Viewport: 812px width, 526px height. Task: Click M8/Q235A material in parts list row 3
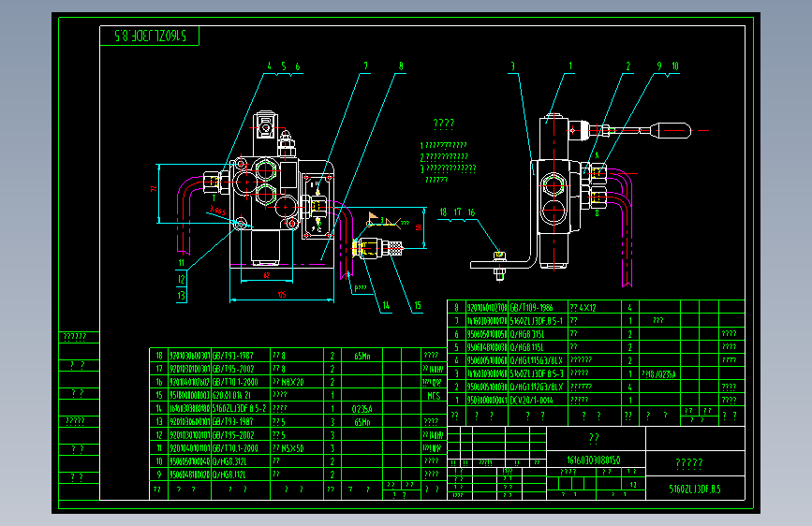point(658,373)
